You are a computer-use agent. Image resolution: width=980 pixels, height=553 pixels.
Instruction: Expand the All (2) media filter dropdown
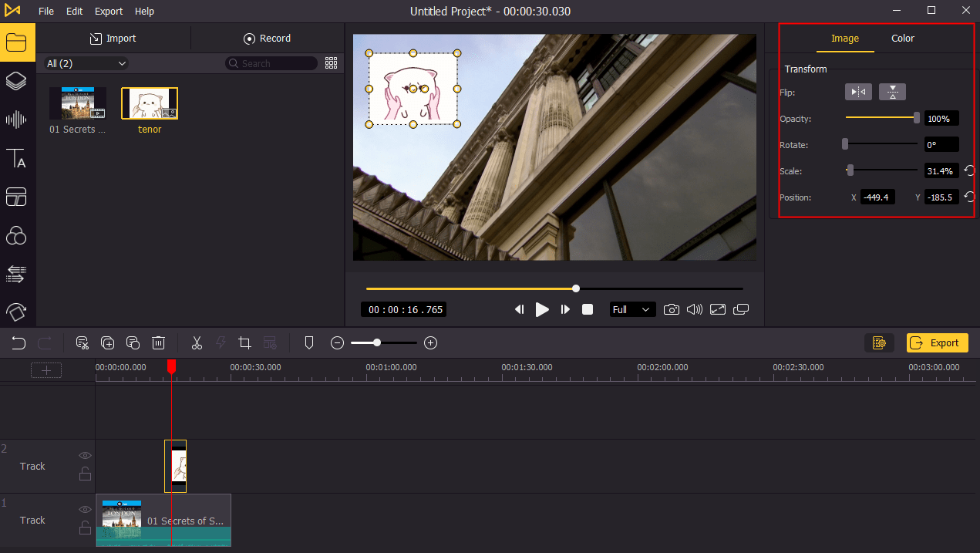[86, 63]
